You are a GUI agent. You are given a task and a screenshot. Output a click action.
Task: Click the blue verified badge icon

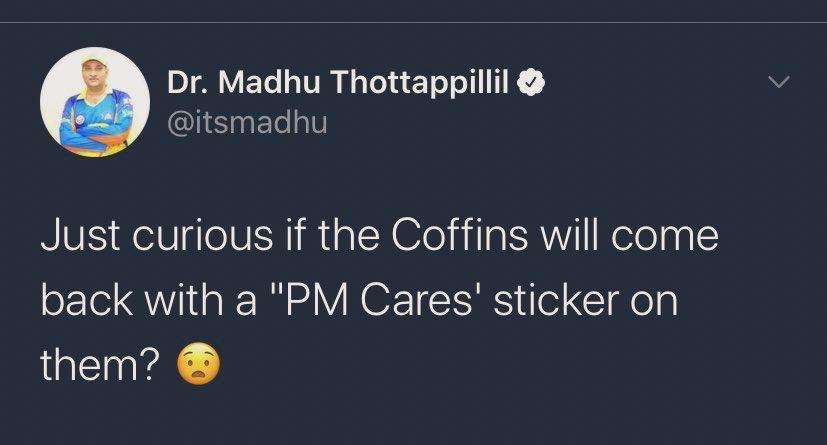tap(531, 82)
